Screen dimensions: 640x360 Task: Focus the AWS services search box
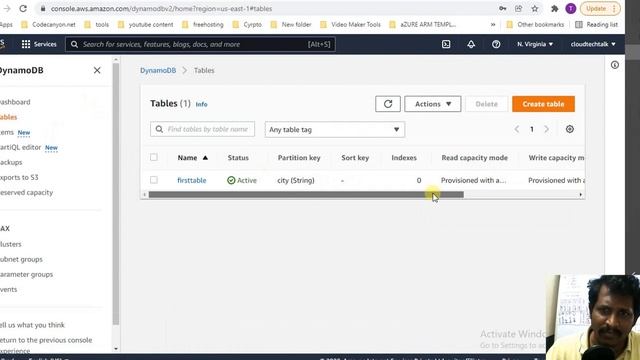pyautogui.click(x=200, y=44)
